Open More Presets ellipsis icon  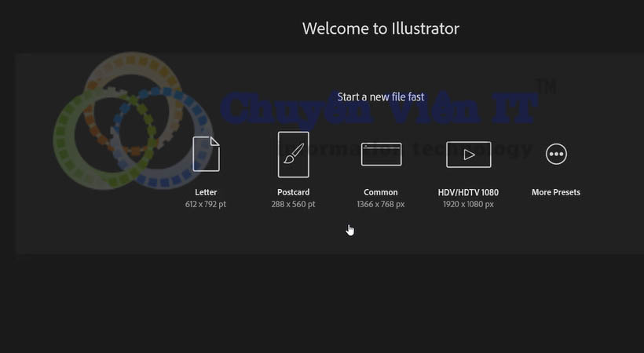coord(556,154)
